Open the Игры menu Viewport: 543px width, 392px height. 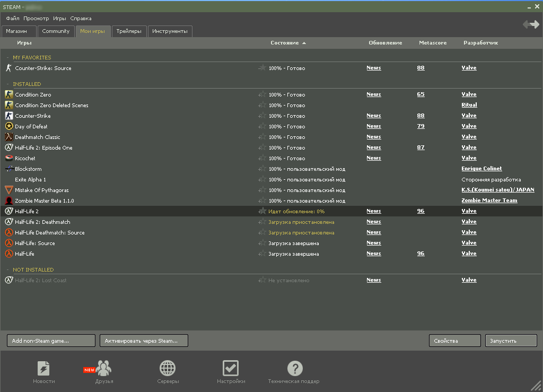pos(59,19)
